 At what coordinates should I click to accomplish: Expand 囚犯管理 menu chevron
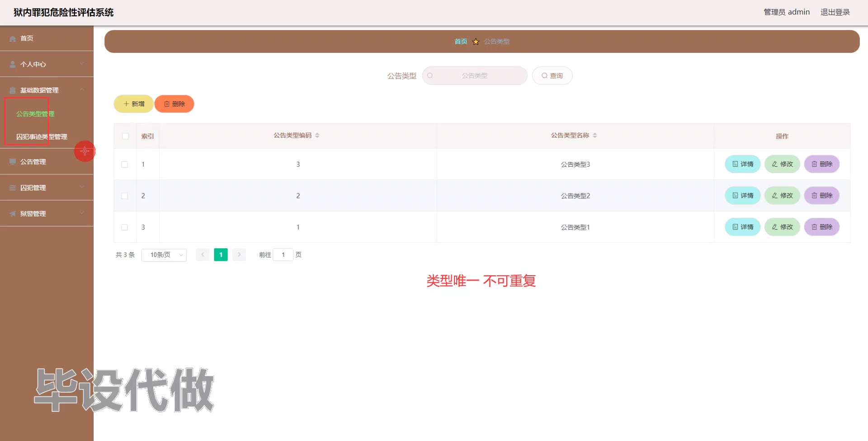(x=82, y=187)
